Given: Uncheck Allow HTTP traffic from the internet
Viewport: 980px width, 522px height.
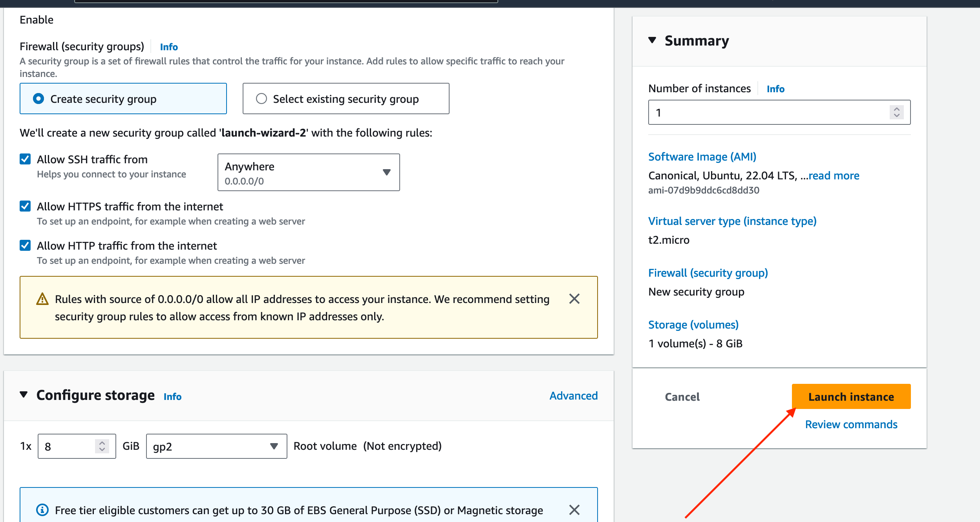Looking at the screenshot, I should tap(26, 246).
